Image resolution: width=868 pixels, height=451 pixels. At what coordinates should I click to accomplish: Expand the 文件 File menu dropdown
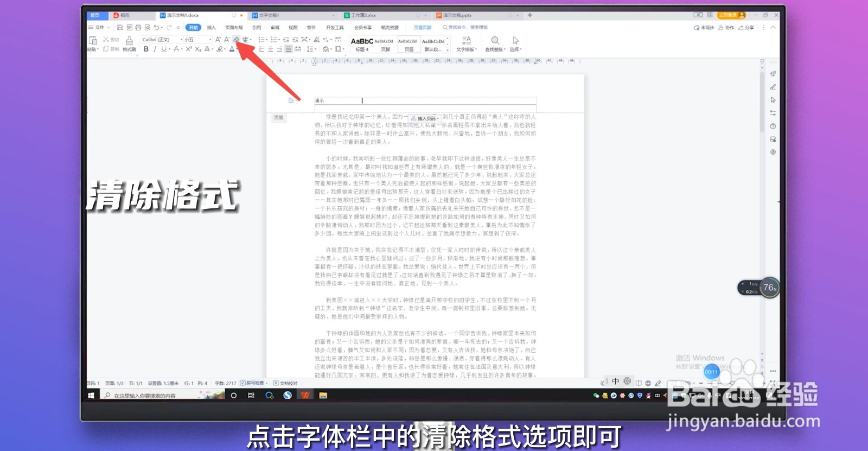tap(99, 27)
